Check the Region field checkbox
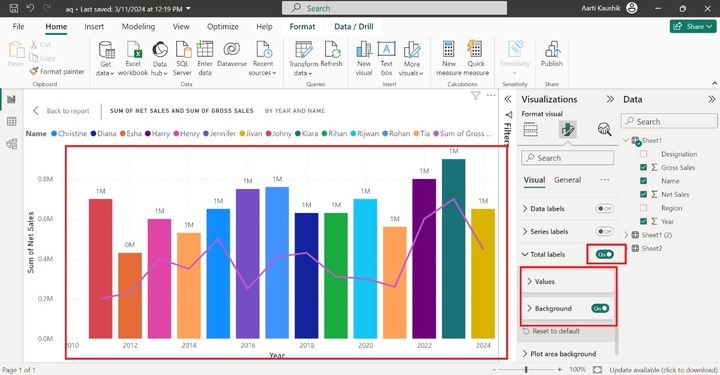Image resolution: width=720 pixels, height=375 pixels. click(x=643, y=208)
